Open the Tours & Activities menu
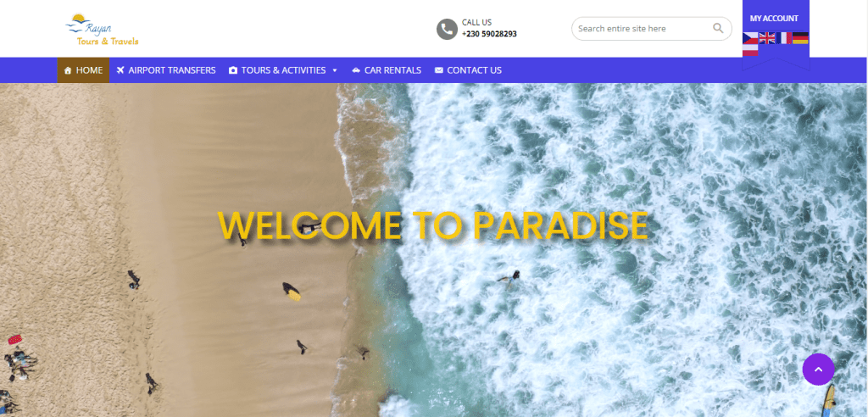 click(283, 70)
